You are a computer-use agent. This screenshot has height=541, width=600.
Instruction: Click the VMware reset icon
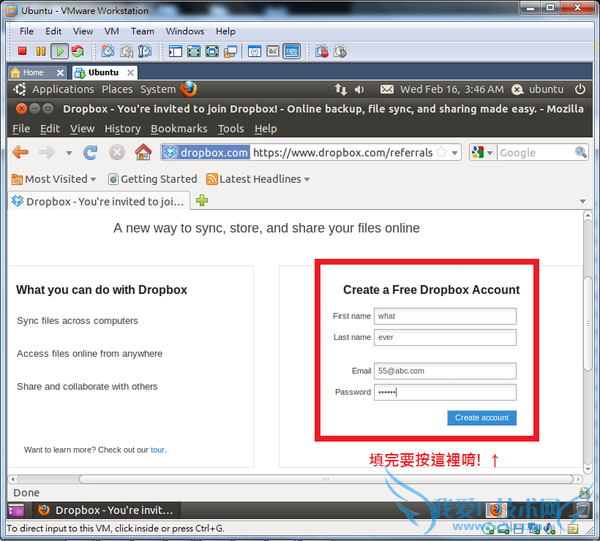(78, 51)
